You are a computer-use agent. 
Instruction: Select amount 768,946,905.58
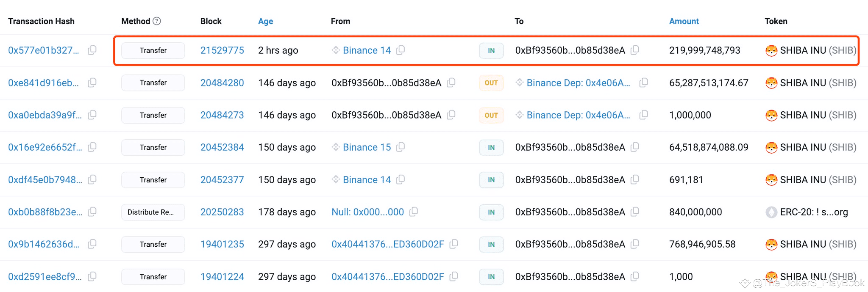(702, 244)
